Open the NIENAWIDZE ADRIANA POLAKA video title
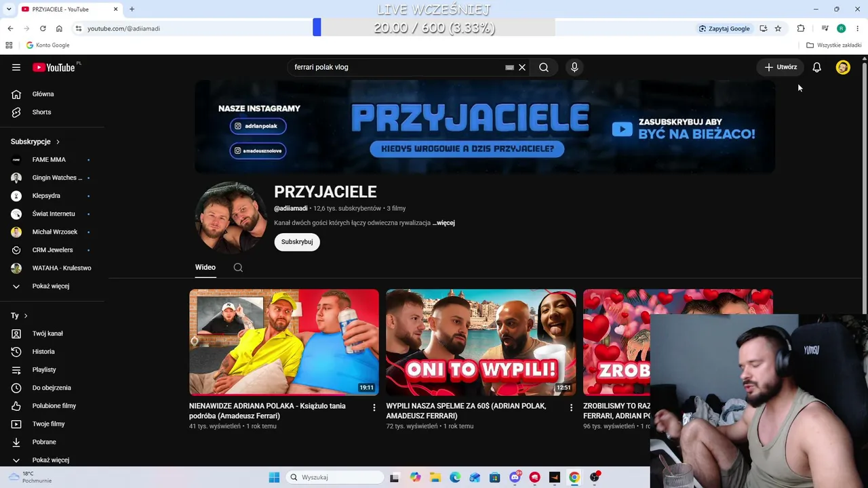 pos(267,411)
